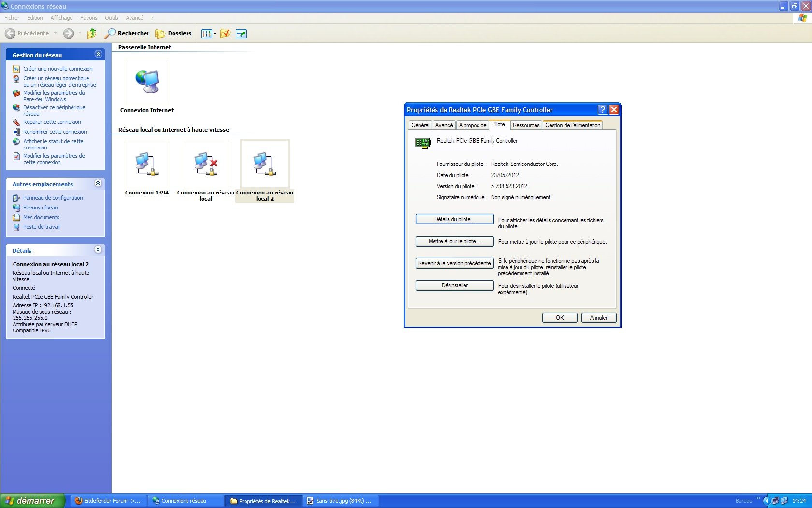Open the Connexion Internet gateway icon
Screen dimensions: 812x508
[147, 82]
